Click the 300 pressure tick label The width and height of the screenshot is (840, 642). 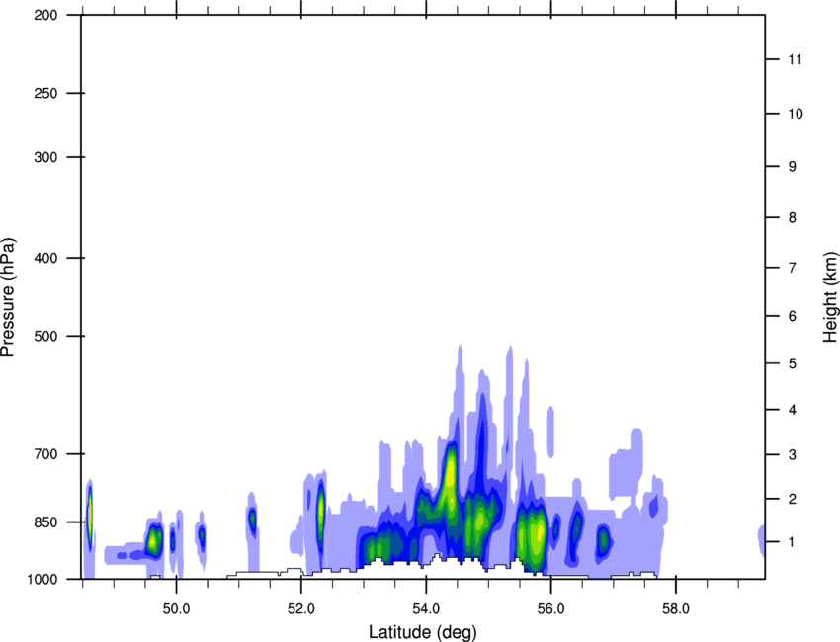[x=46, y=157]
